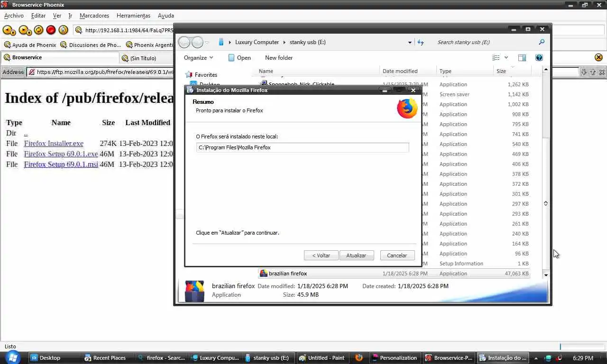The width and height of the screenshot is (607, 364).
Task: Open the forward button history dropdown in Phoenix
Action: pos(29,33)
